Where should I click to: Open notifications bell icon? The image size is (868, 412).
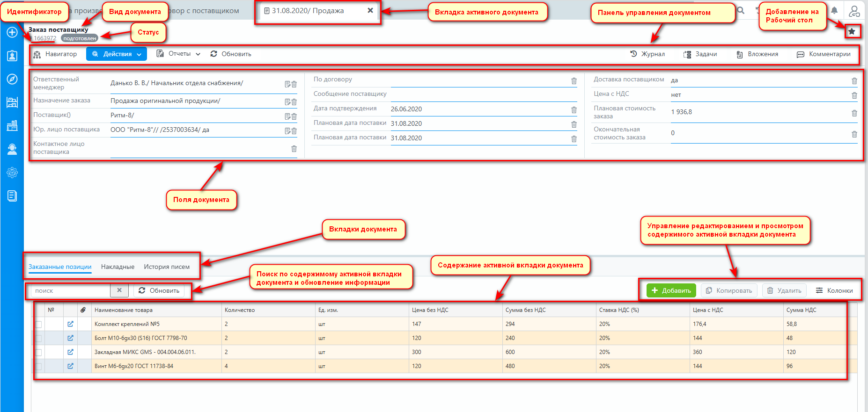click(x=834, y=11)
